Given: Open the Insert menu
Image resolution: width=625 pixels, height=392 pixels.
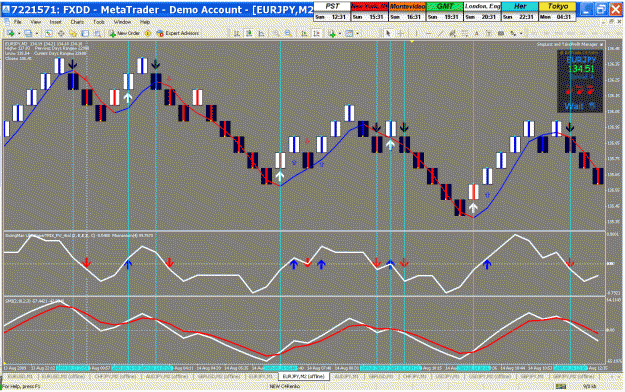Looking at the screenshot, I should click(56, 22).
